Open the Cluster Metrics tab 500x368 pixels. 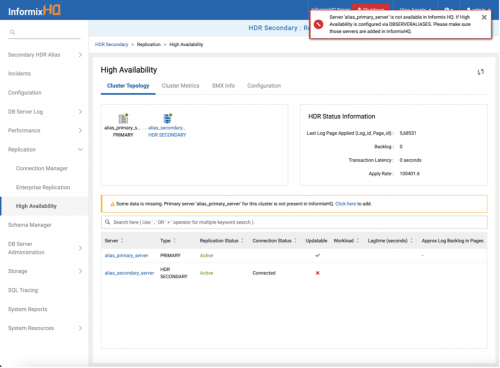[x=180, y=86]
